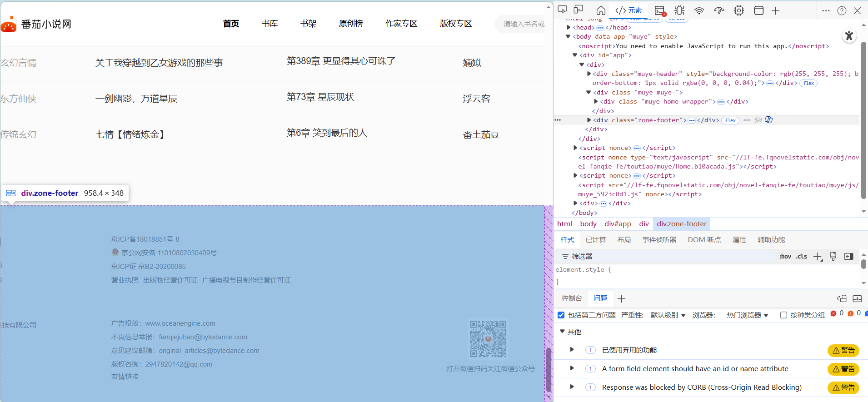Switch to the 已计算 computed tab
Image resolution: width=868 pixels, height=402 pixels.
tap(596, 239)
